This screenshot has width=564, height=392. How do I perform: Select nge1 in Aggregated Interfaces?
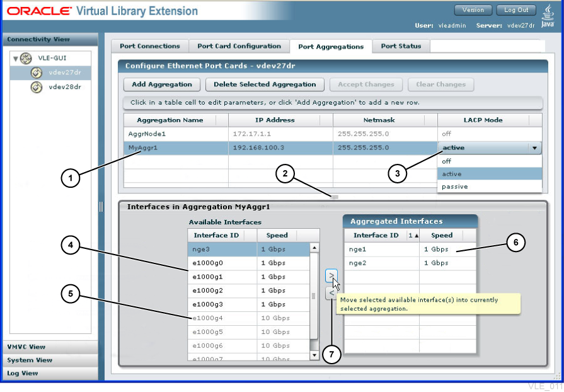(x=410, y=249)
